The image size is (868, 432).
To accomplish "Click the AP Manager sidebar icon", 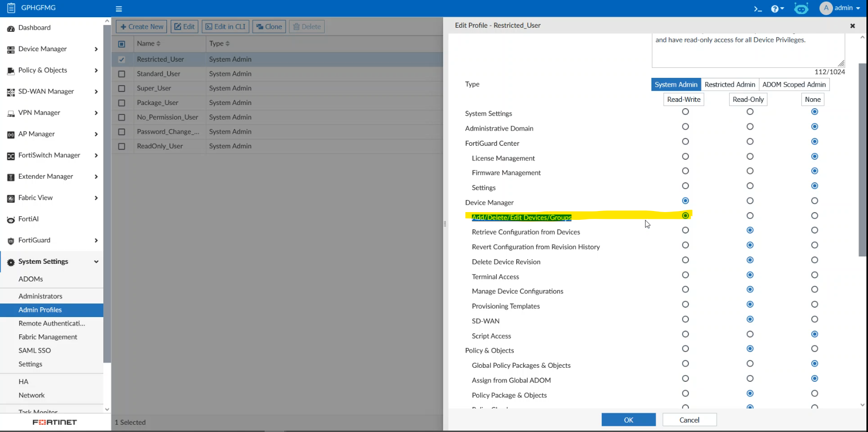I will (10, 135).
